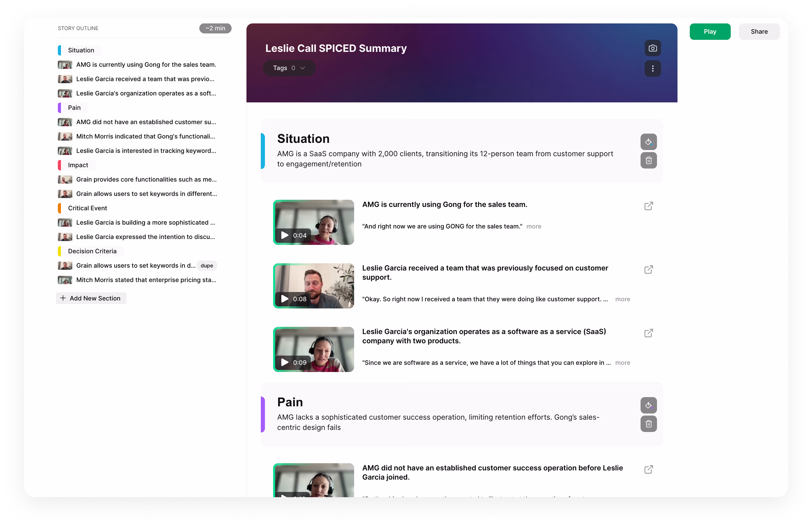Viewport: 812px width, 527px height.
Task: Expand 'more' on customer support quote
Action: pos(622,299)
